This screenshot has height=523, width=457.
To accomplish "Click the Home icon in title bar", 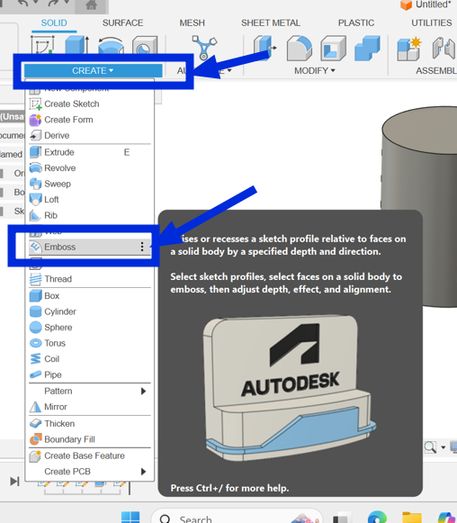I will tap(91, 5).
